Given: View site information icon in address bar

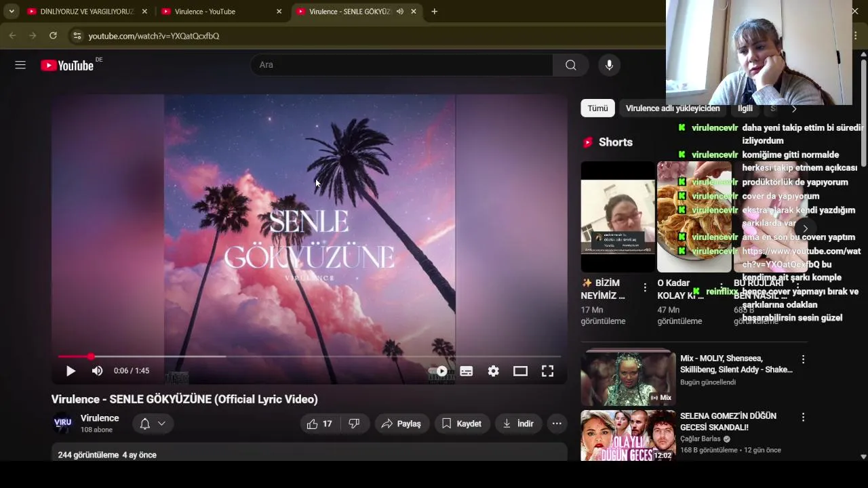Looking at the screenshot, I should pos(77,35).
